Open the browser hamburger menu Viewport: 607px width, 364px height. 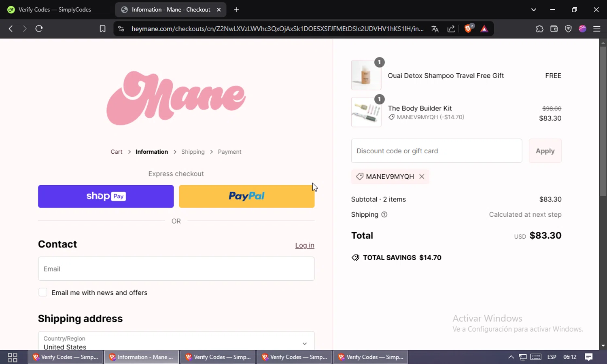(596, 29)
